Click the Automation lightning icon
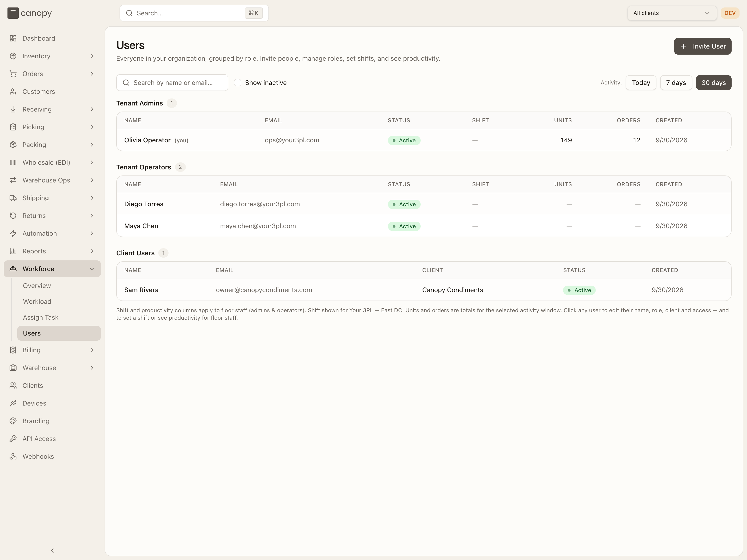 pos(13,233)
